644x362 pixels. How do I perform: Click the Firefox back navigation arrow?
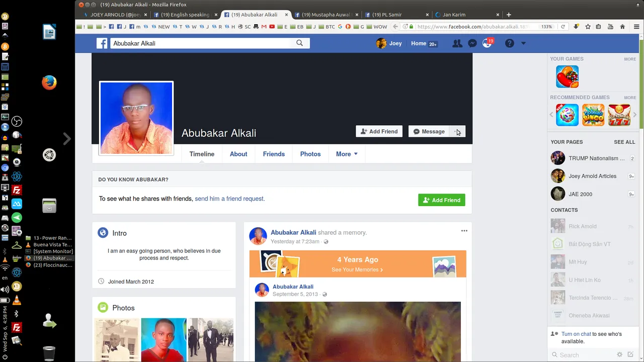pos(395,27)
